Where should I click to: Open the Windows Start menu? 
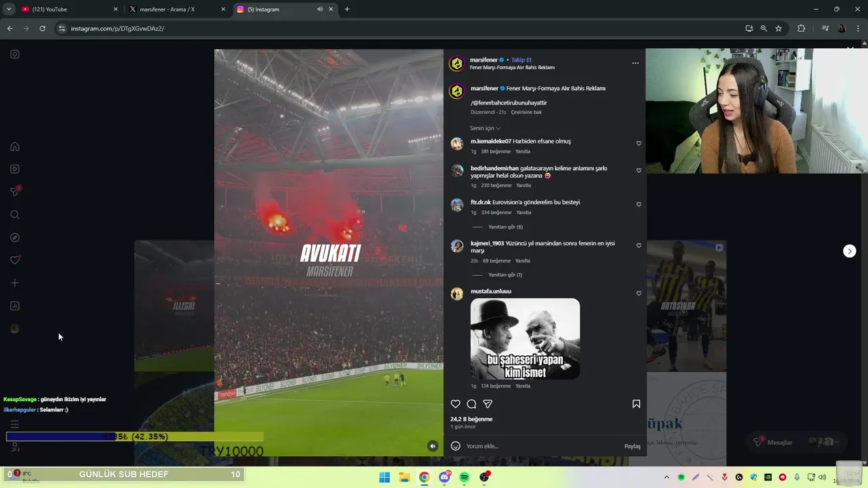[384, 477]
